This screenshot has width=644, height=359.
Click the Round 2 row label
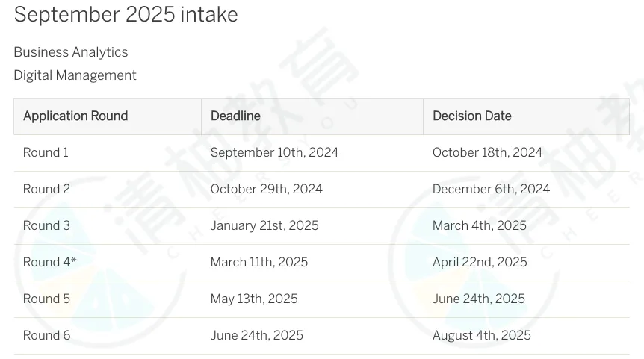(46, 190)
